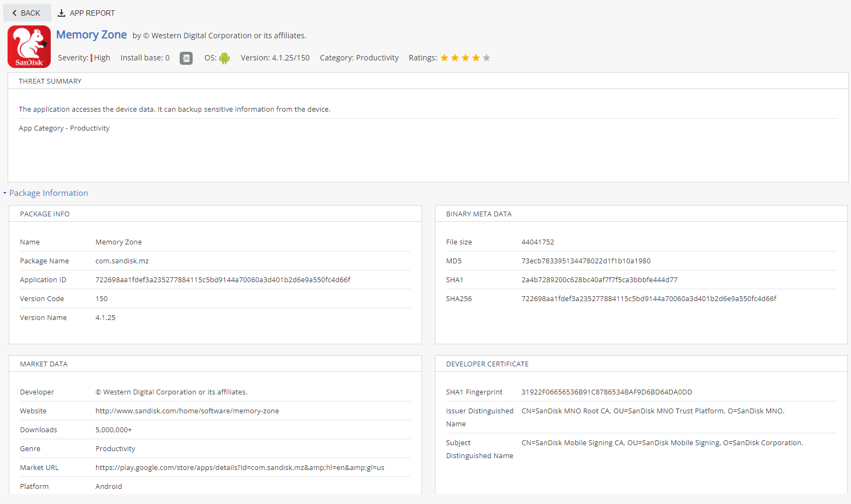851x504 pixels.
Task: Click the Version: 4.1.25/150 header text
Action: tap(275, 58)
